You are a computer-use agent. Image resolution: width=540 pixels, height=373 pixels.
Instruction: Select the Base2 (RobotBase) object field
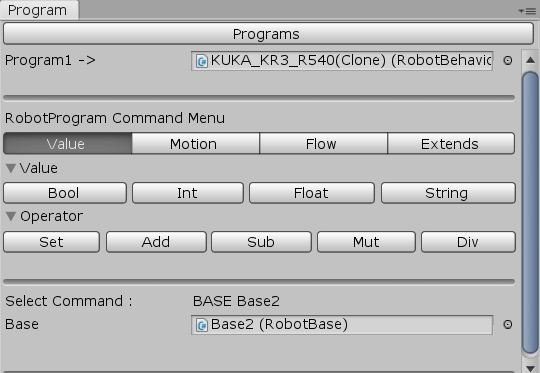click(x=342, y=324)
